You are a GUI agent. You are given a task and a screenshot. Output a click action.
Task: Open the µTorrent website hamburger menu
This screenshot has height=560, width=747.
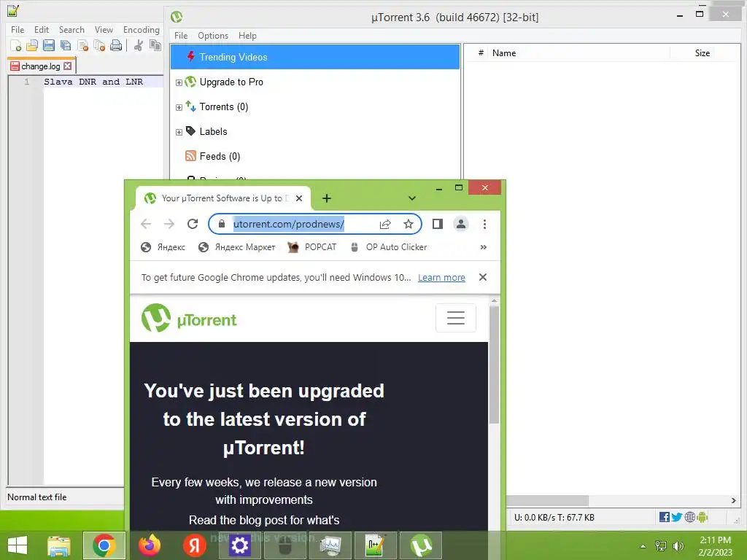[x=456, y=318]
